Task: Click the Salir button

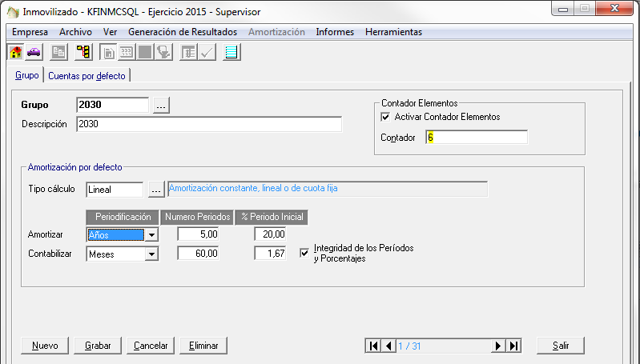Action: 560,346
